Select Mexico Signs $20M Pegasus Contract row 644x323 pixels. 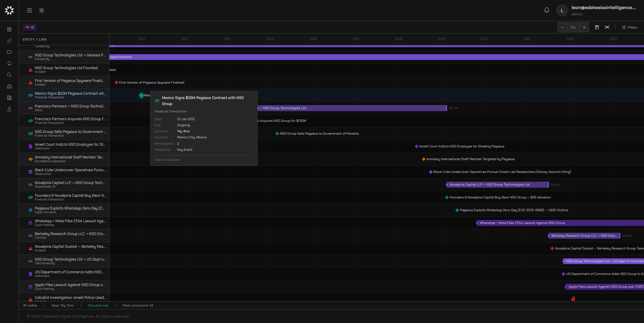pyautogui.click(x=64, y=95)
